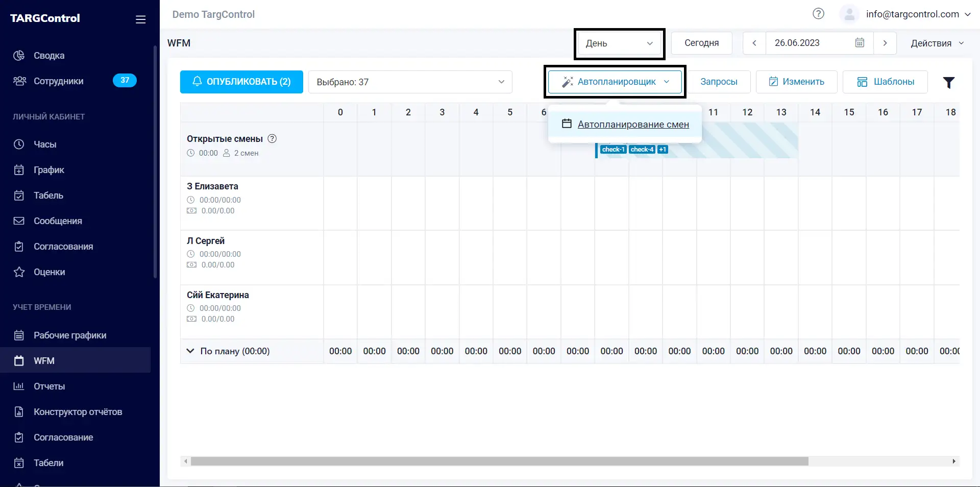Click the Demo TargControl title
Image resolution: width=980 pixels, height=487 pixels.
213,14
